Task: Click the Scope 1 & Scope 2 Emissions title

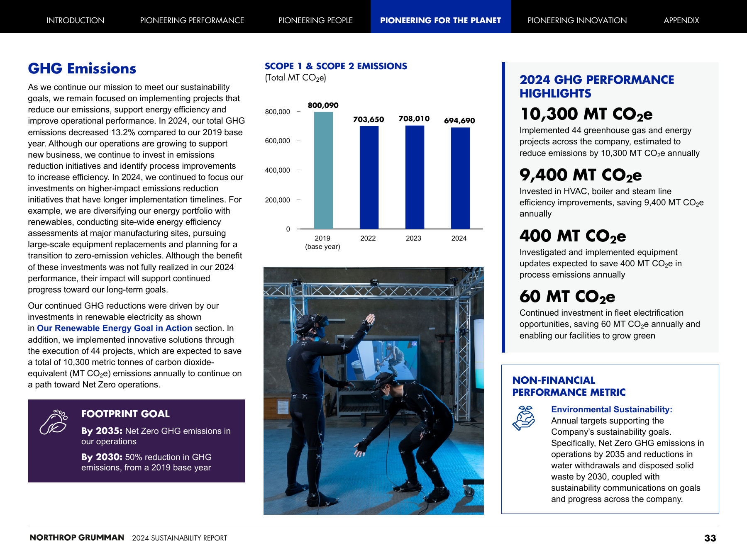Action: coord(336,66)
